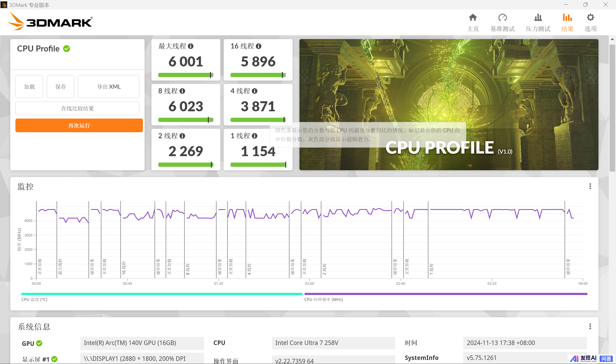Viewport: 616px width, 364px height.
Task: Click scrollbar up arrow
Action: coord(612,39)
